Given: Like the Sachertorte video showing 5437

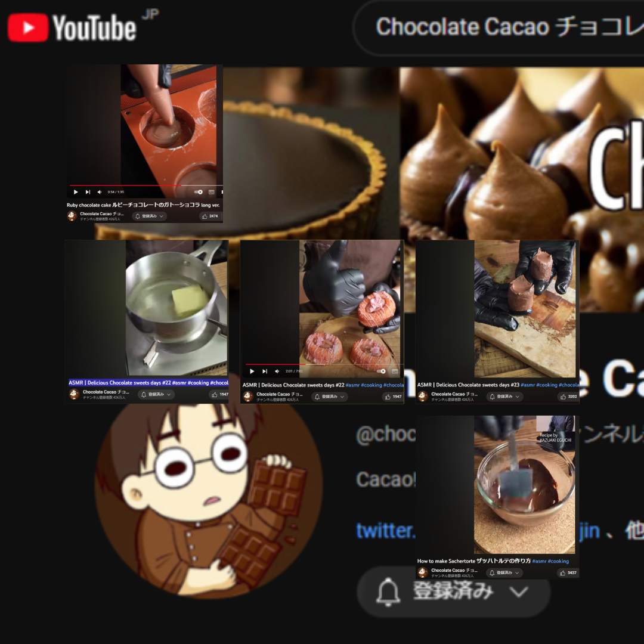Looking at the screenshot, I should pos(568,572).
